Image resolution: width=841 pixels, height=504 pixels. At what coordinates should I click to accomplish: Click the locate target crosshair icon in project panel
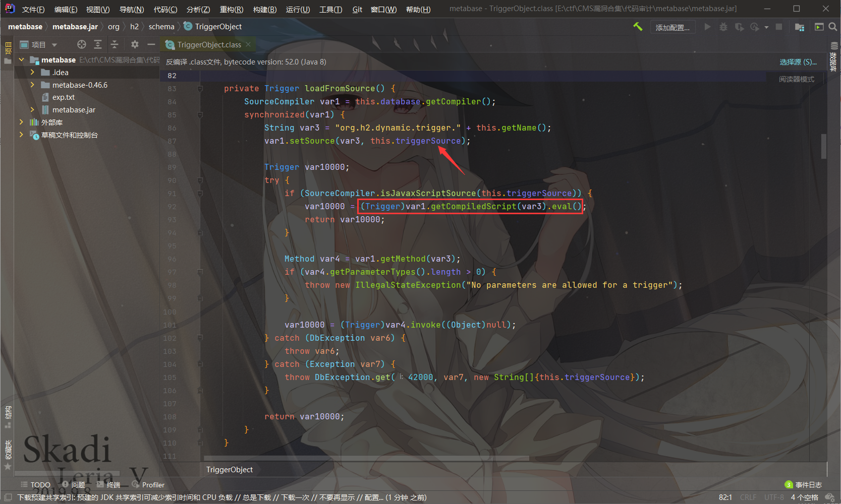coord(81,44)
